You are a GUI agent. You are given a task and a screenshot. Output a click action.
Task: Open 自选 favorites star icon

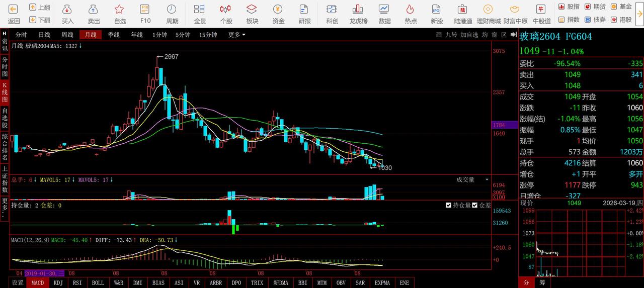(120, 9)
